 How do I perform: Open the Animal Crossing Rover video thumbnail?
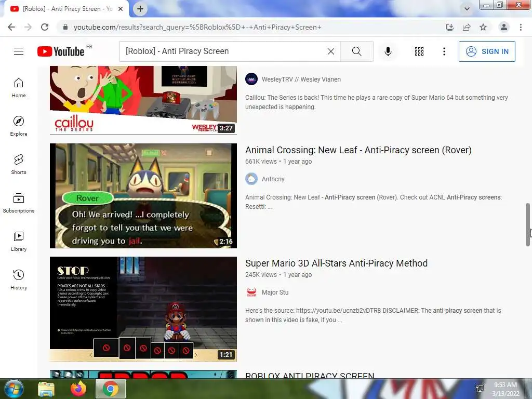[x=143, y=196]
